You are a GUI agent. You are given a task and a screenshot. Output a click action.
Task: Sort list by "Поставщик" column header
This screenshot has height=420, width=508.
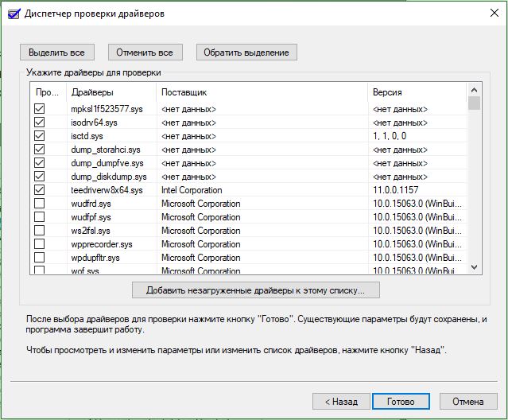pyautogui.click(x=262, y=92)
